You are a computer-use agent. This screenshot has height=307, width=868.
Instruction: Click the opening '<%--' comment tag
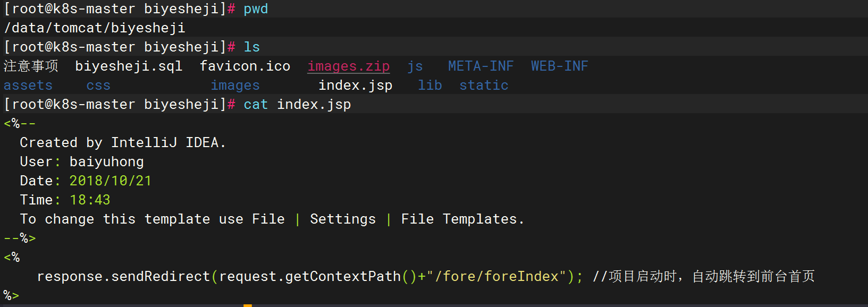pos(20,123)
